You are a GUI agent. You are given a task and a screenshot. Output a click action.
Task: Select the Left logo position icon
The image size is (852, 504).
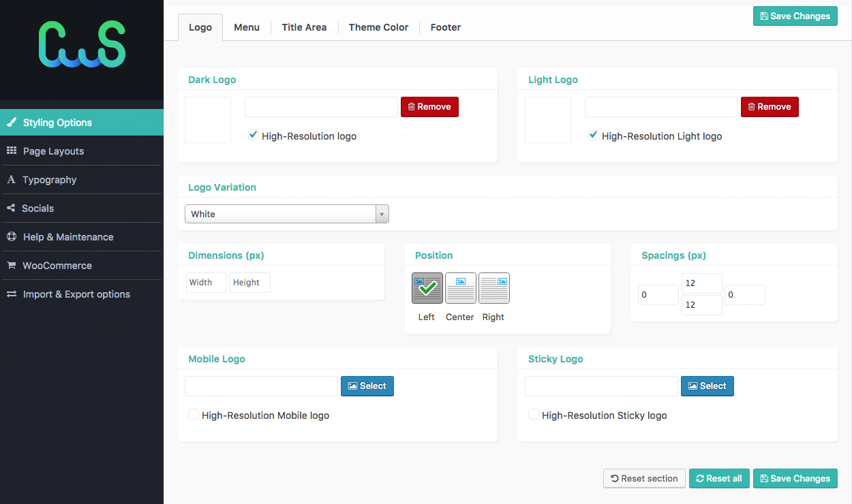pyautogui.click(x=427, y=288)
